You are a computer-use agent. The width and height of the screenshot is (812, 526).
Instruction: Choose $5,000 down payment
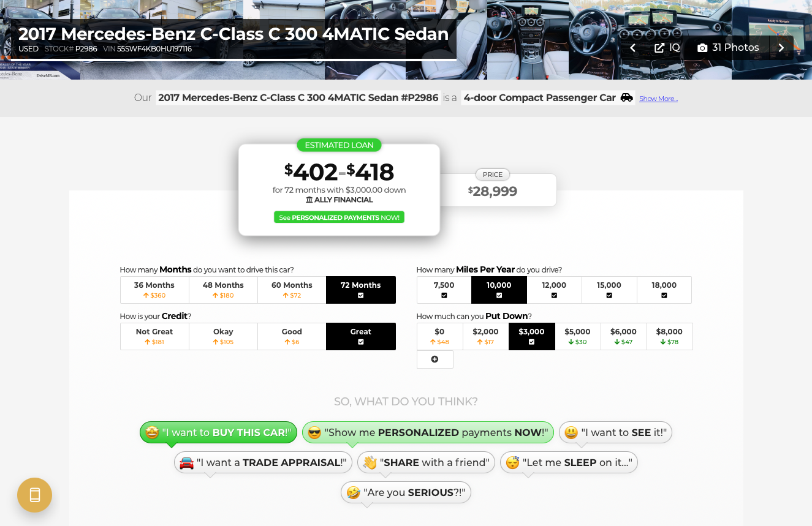click(577, 336)
